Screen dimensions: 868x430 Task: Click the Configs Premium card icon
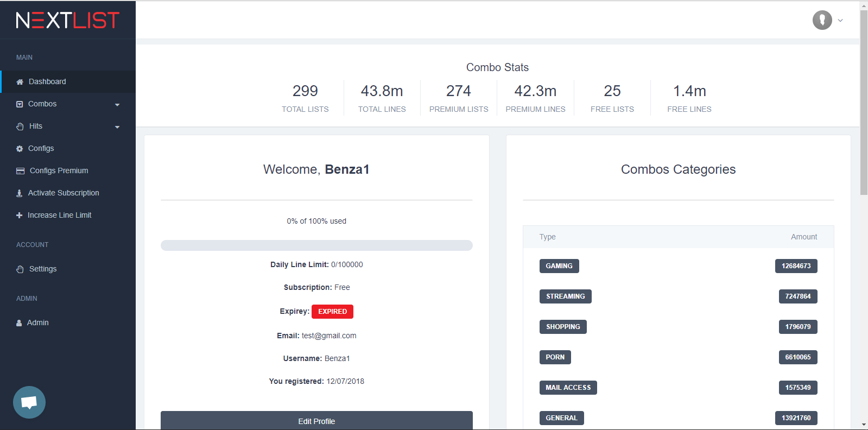point(20,171)
